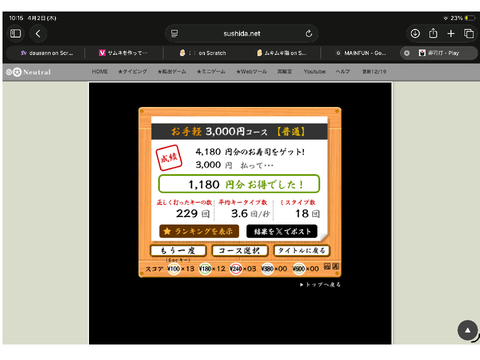Image resolution: width=480 pixels, height=360 pixels.
Task: Switch to the サムネを作って tab
Action: point(124,53)
